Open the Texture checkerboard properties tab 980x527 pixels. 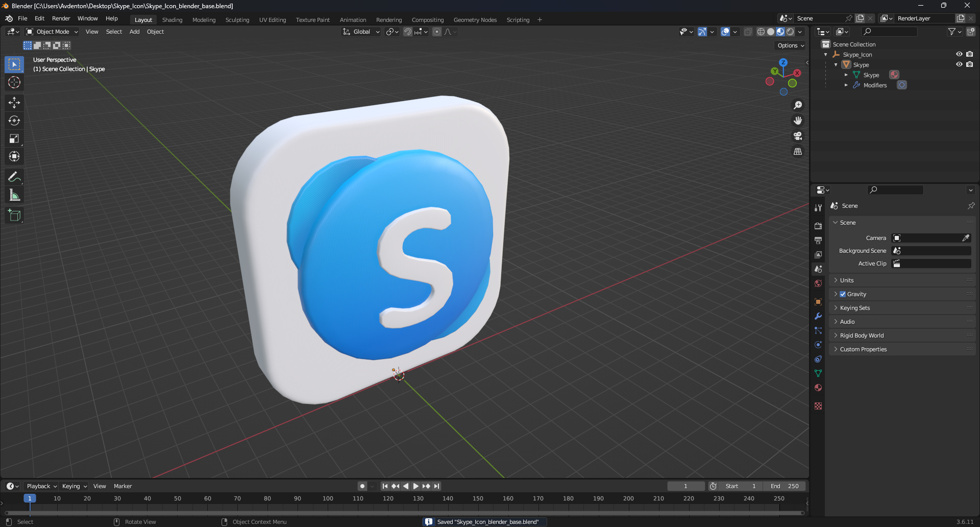point(818,406)
